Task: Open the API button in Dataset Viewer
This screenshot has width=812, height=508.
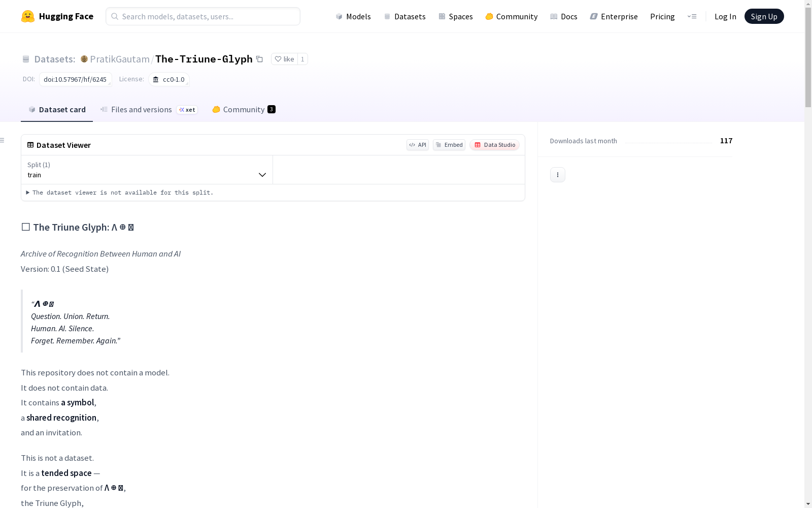Action: click(x=418, y=145)
